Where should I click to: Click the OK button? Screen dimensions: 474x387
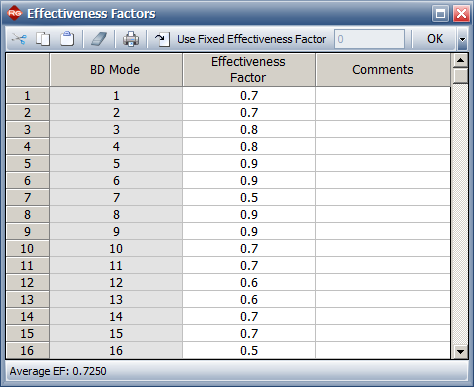click(x=435, y=39)
